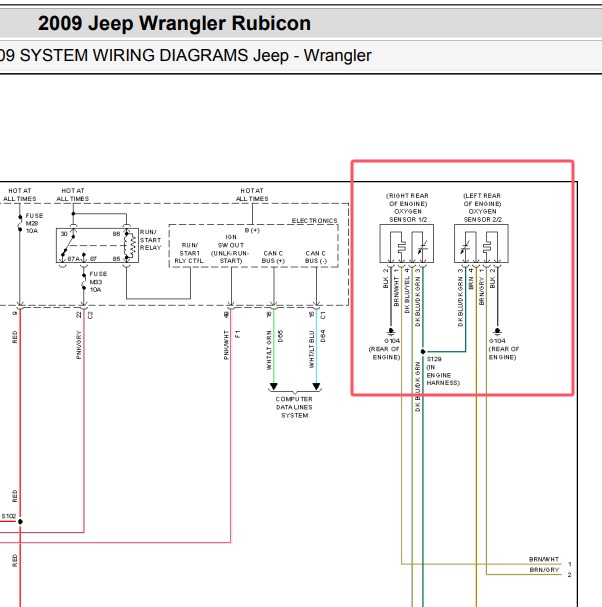Select the DK BLU/YEL wire label

coord(406,294)
